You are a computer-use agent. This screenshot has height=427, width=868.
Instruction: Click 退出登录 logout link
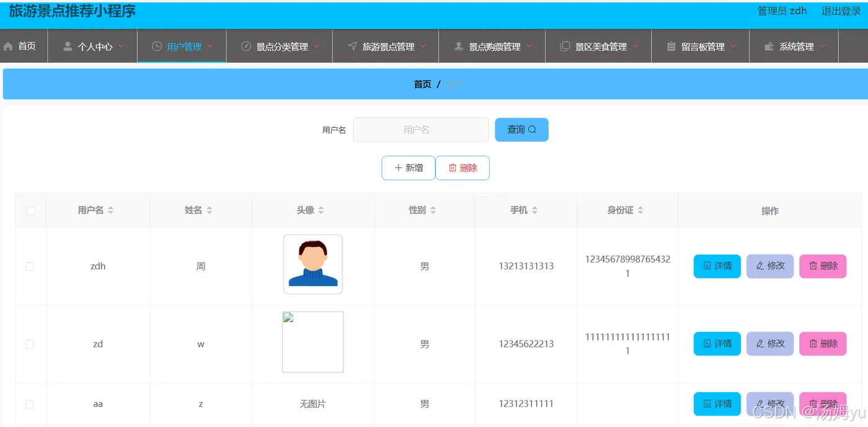841,11
